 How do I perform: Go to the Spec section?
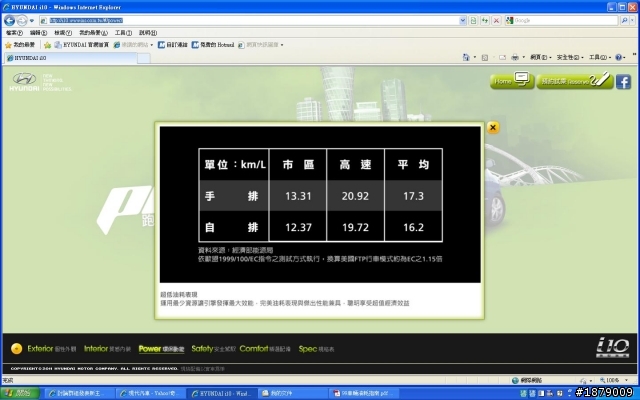pos(316,349)
